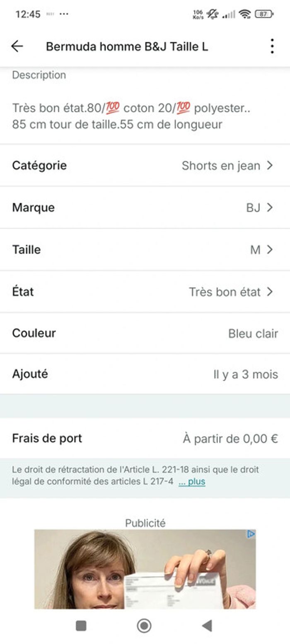
Task: Tap the ad info icon
Action: point(251,534)
